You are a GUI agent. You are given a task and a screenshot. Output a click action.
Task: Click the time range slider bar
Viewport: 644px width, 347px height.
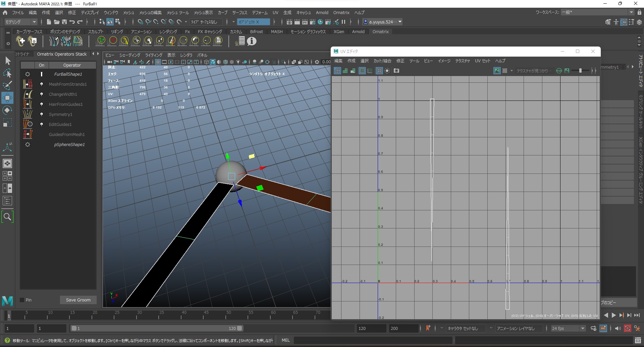tap(157, 328)
